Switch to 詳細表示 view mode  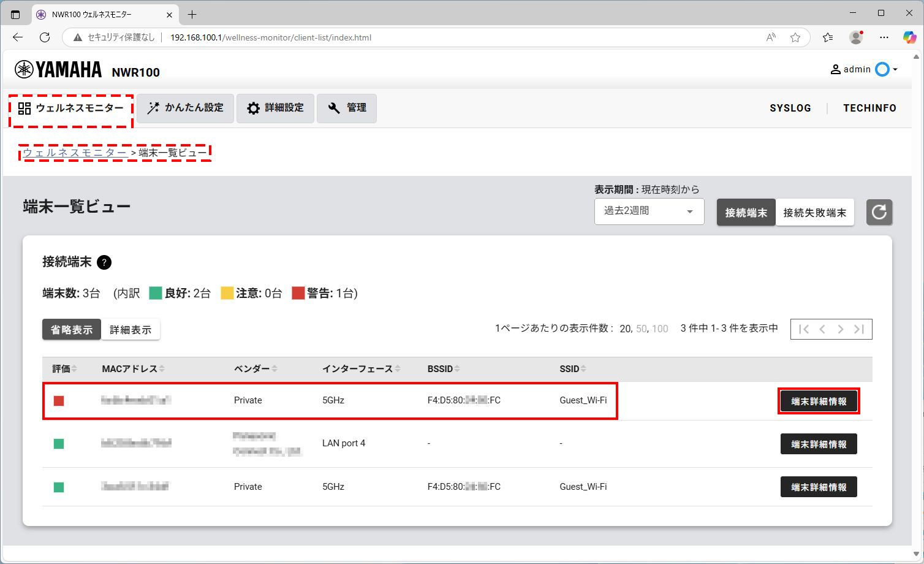(x=131, y=330)
